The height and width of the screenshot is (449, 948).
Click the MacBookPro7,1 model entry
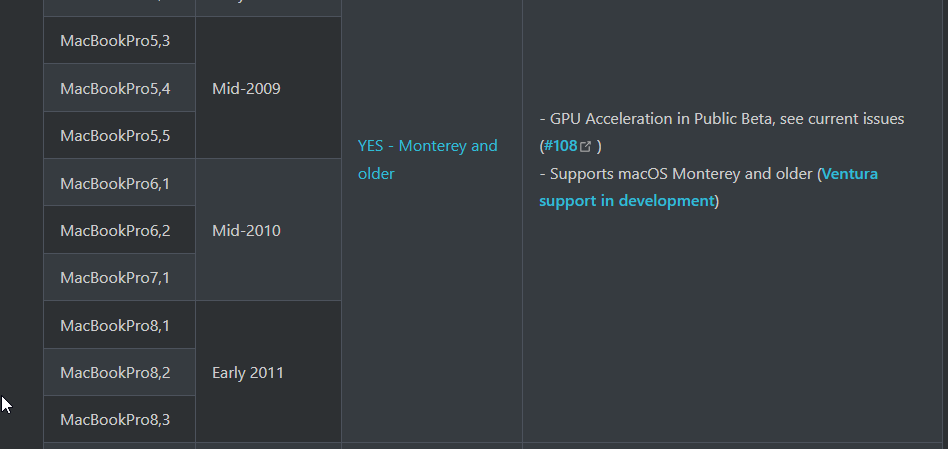[x=115, y=277]
